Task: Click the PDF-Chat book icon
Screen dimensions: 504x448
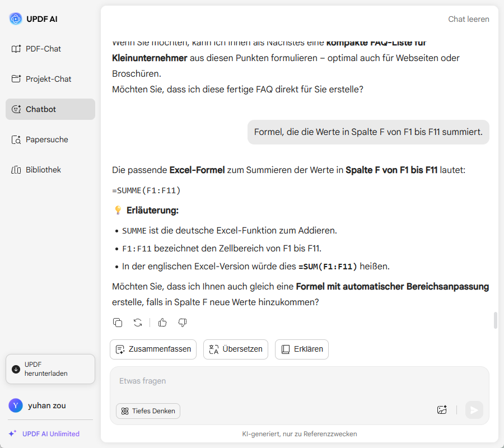Action: tap(16, 49)
